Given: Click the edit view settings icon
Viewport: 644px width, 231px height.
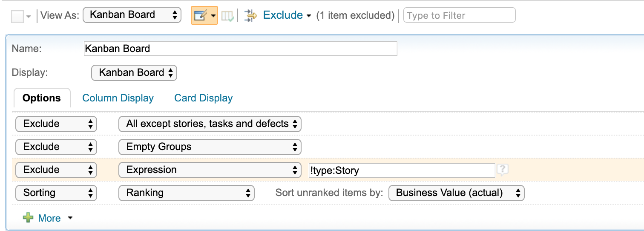Looking at the screenshot, I should pos(200,16).
